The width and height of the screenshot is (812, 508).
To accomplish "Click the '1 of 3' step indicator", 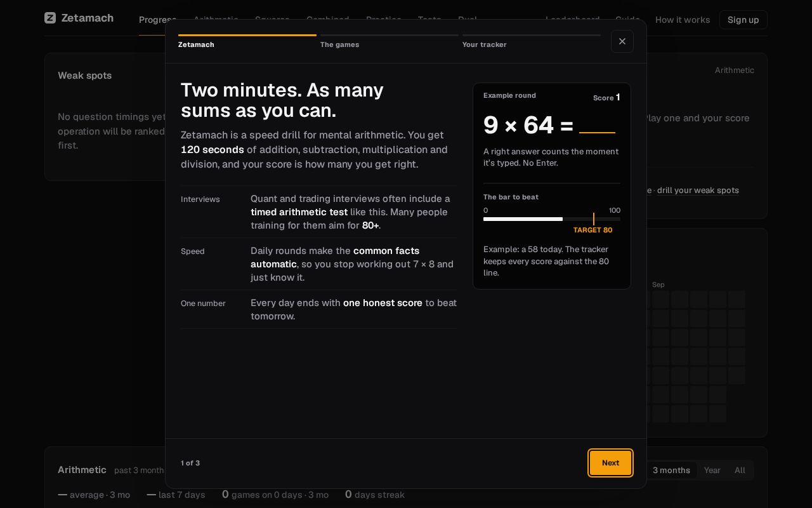I will 190,463.
